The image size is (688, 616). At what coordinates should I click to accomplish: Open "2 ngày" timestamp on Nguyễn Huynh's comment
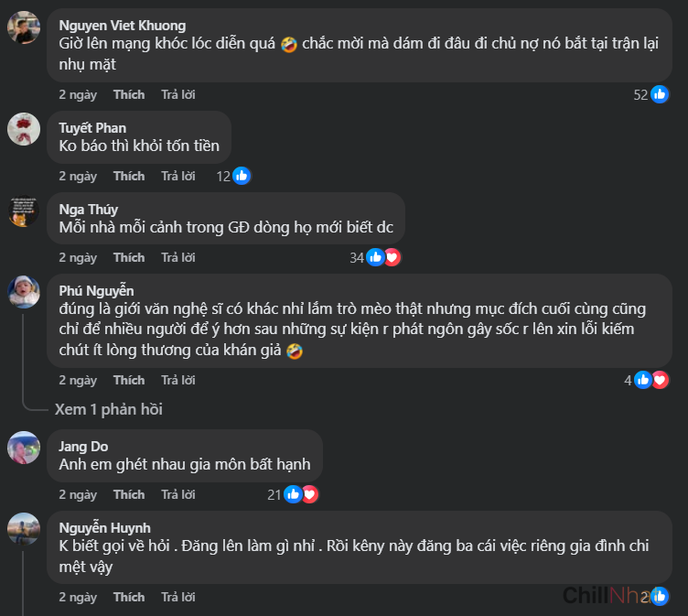[78, 597]
